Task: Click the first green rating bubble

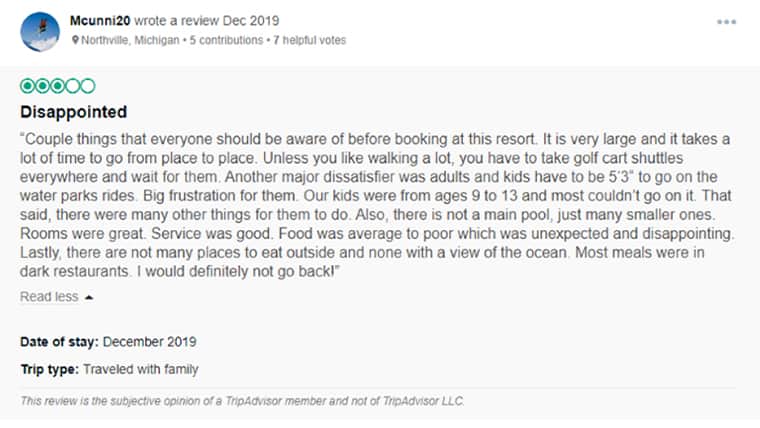Action: [x=28, y=86]
